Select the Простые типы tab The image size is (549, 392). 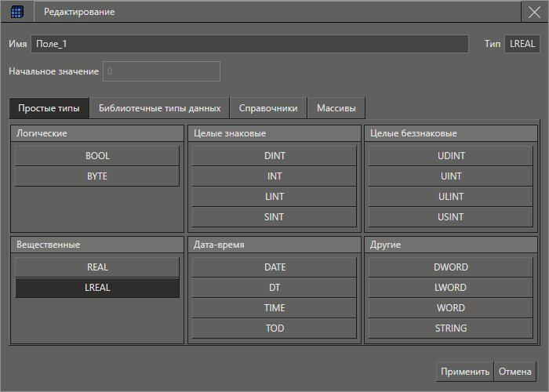(x=49, y=108)
